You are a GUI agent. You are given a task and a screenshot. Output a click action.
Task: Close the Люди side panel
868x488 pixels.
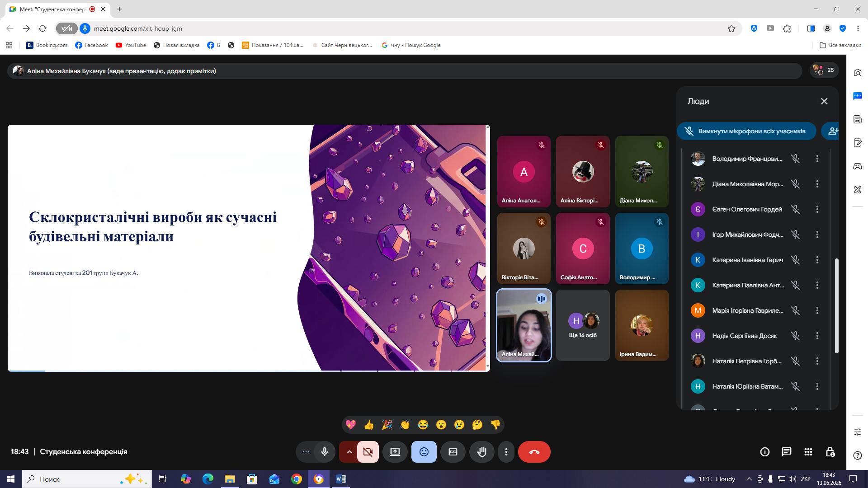tap(824, 101)
